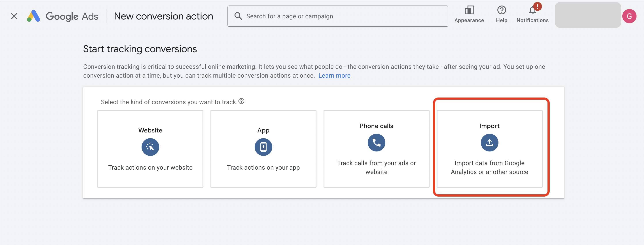Viewport: 644px width, 245px height.
Task: Click the Website card title
Action: pos(150,130)
